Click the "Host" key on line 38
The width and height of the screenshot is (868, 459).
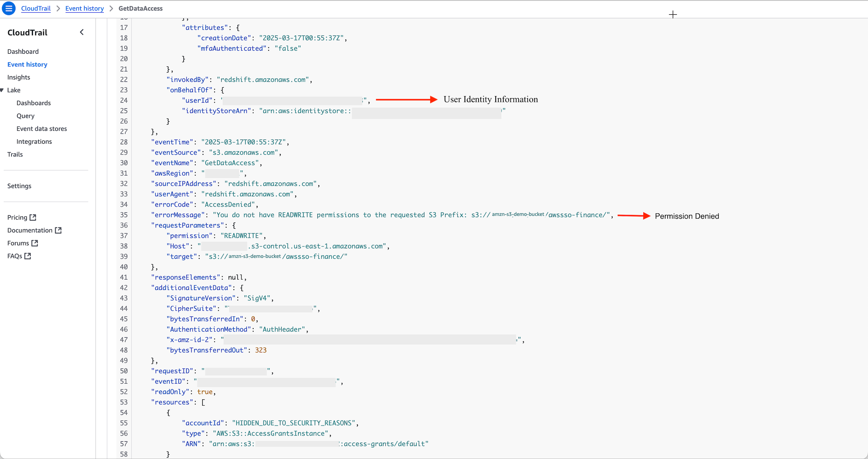177,246
